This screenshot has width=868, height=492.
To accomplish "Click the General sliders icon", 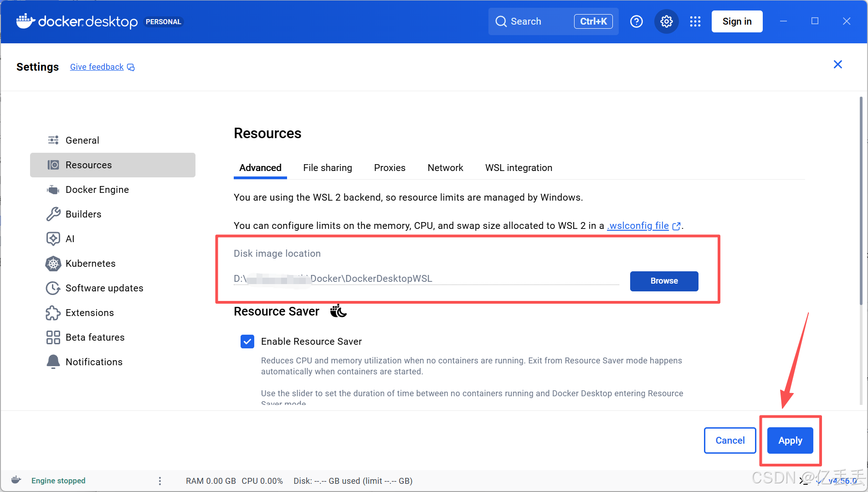I will point(53,140).
